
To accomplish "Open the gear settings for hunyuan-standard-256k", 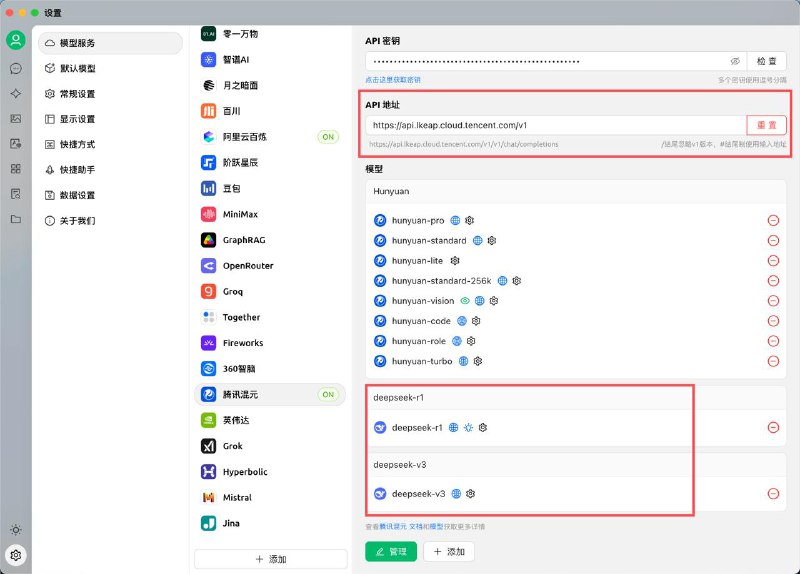I will pyautogui.click(x=517, y=281).
